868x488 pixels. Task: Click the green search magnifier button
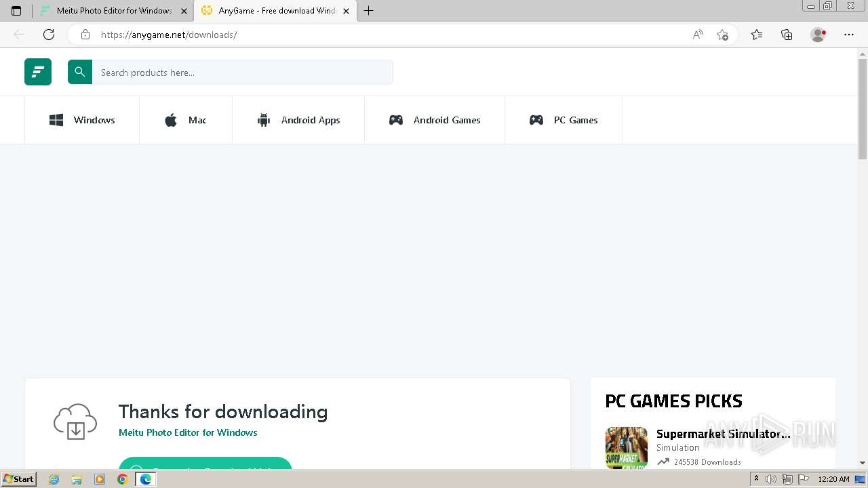click(x=80, y=72)
